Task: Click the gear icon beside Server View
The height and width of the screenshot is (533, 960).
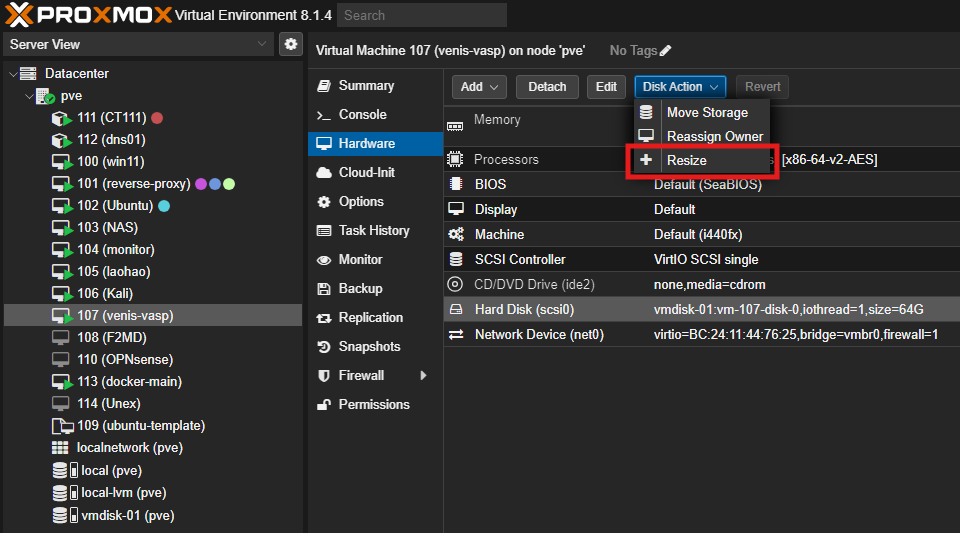Action: [x=291, y=44]
